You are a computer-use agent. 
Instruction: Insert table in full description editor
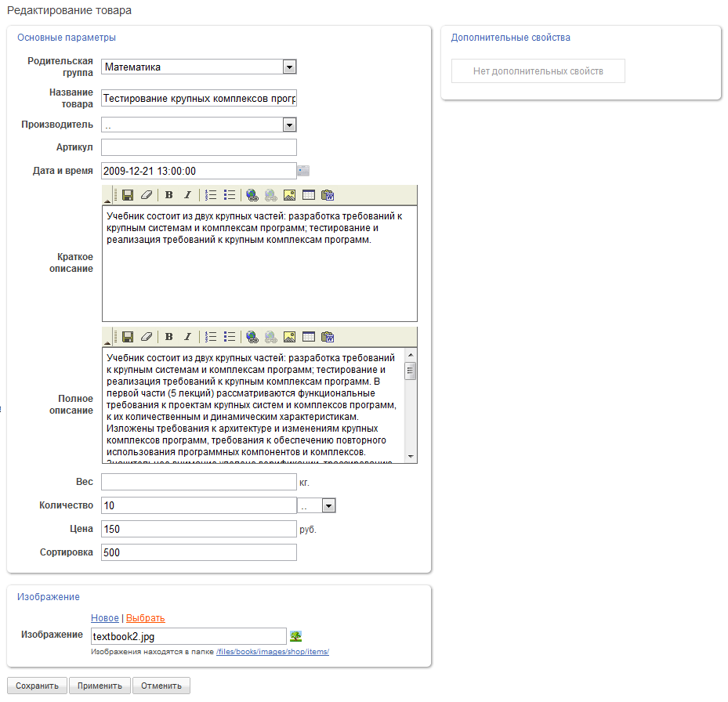pyautogui.click(x=309, y=337)
